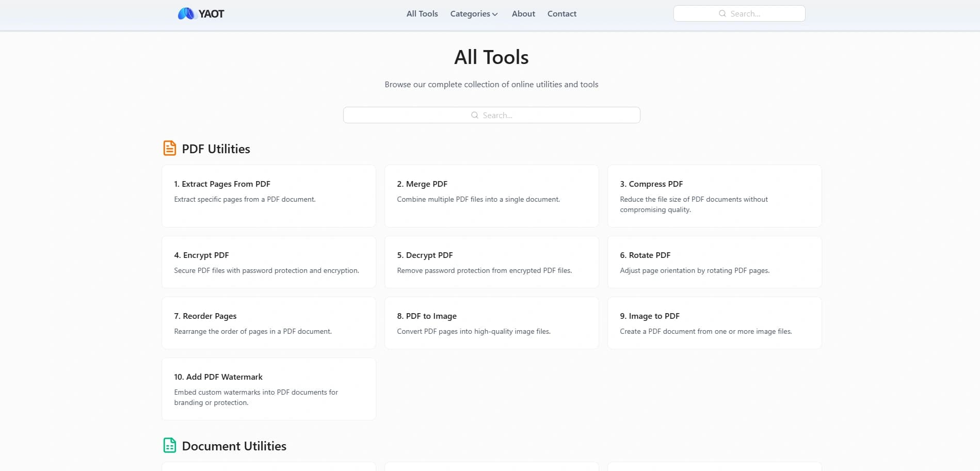The width and height of the screenshot is (980, 471).
Task: Click the green Document Utilities section icon
Action: pyautogui.click(x=169, y=446)
